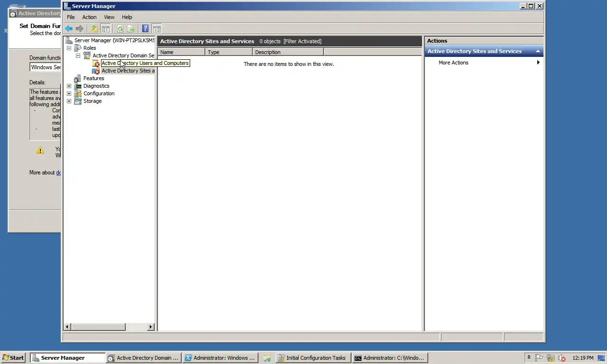Click the Back arrow in Server Manager toolbar

coord(69,29)
